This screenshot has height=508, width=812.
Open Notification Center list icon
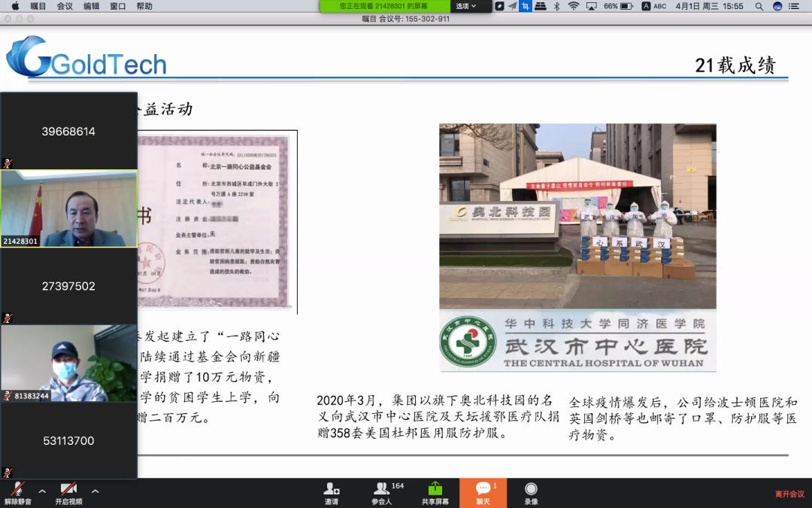click(794, 6)
